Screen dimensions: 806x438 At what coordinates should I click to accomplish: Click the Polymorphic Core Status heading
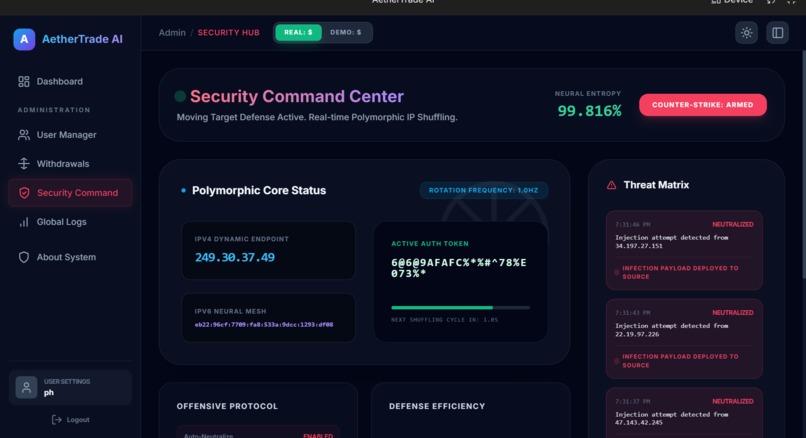[259, 191]
